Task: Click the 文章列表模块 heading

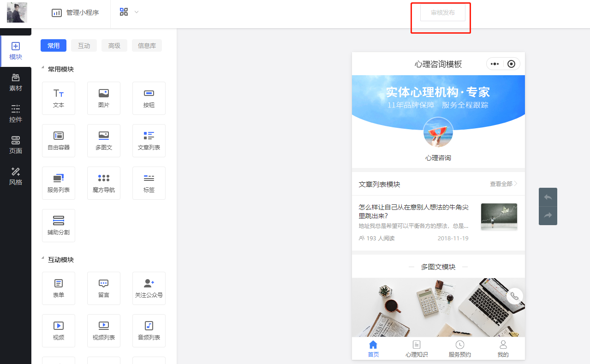Action: (x=379, y=184)
